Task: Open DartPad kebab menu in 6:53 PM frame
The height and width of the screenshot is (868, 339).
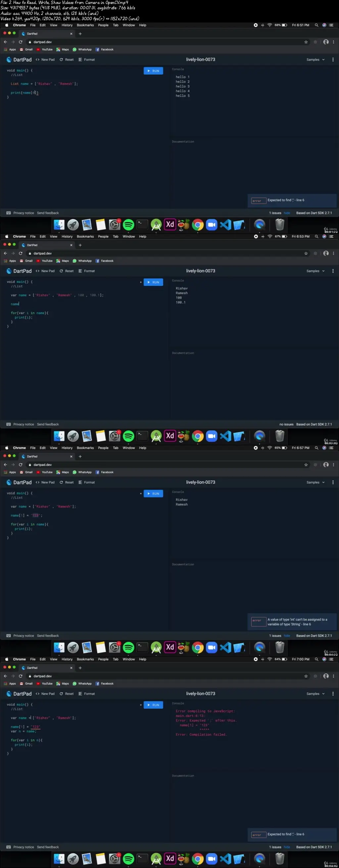Action: click(x=333, y=271)
